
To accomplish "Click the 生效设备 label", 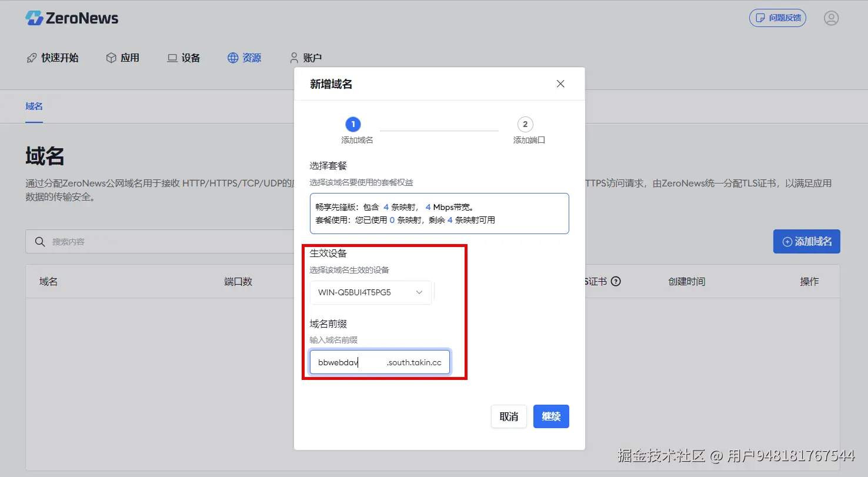I will click(x=328, y=253).
